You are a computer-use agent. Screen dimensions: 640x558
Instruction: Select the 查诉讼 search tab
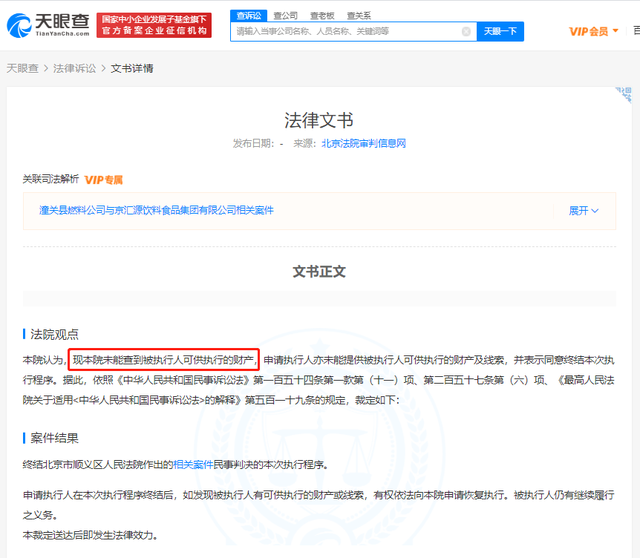pyautogui.click(x=248, y=15)
